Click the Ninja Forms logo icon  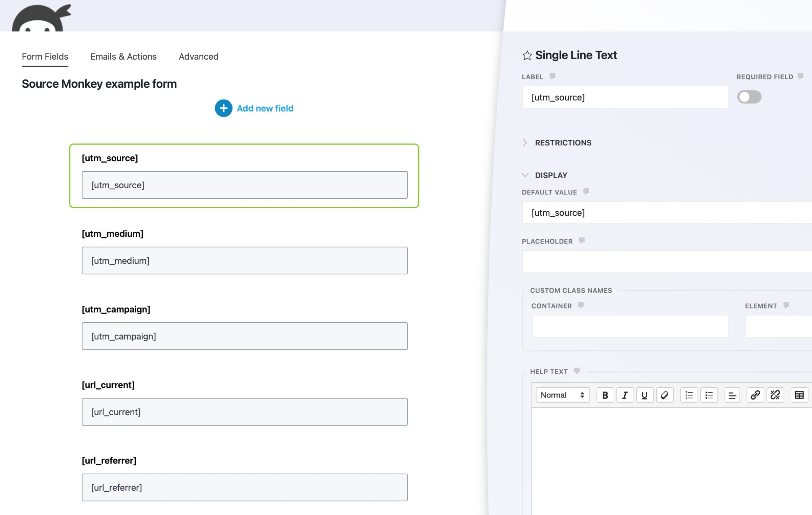tap(41, 18)
